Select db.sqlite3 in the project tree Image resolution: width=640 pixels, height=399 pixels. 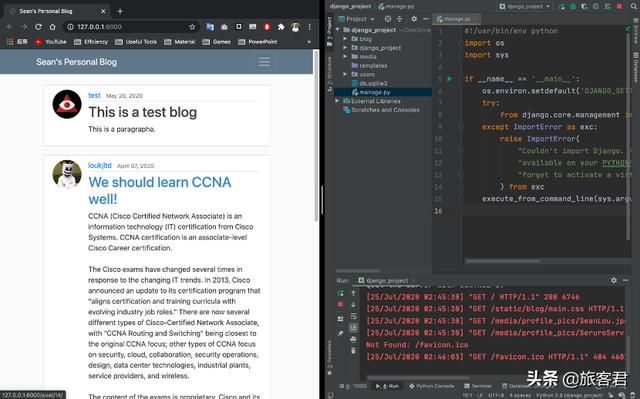pyautogui.click(x=369, y=83)
